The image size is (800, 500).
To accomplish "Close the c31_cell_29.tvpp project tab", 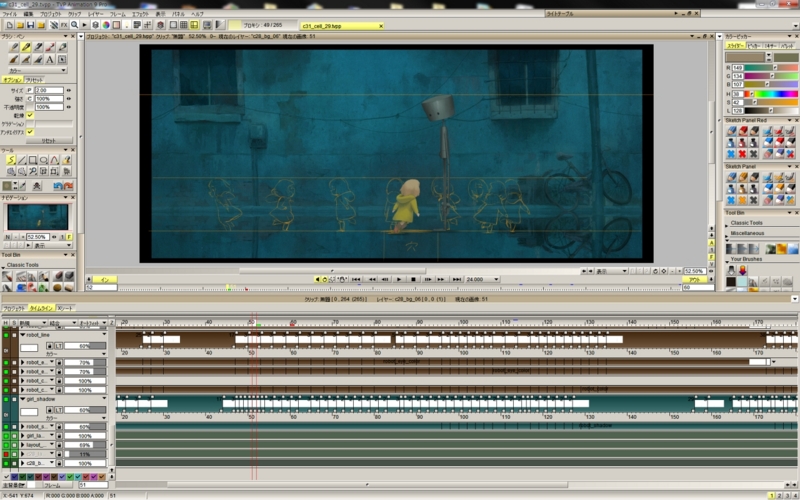I will coord(381,26).
